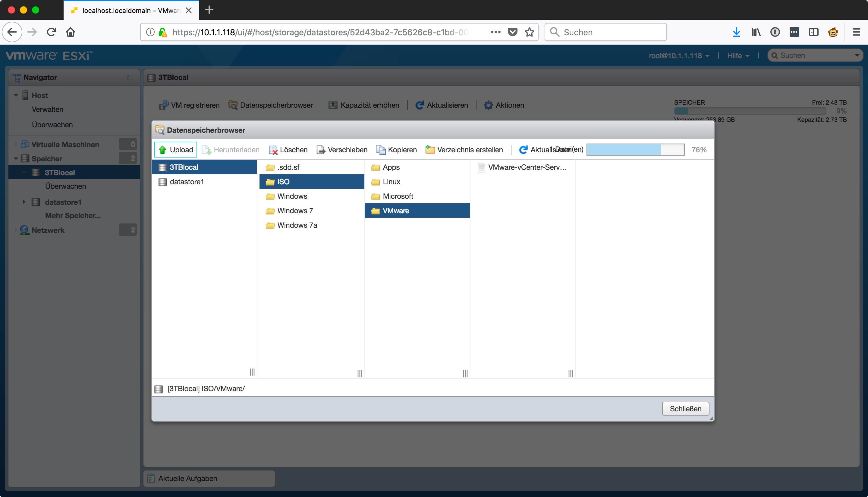
Task: Click the upload progress bar at 76%
Action: tap(635, 150)
